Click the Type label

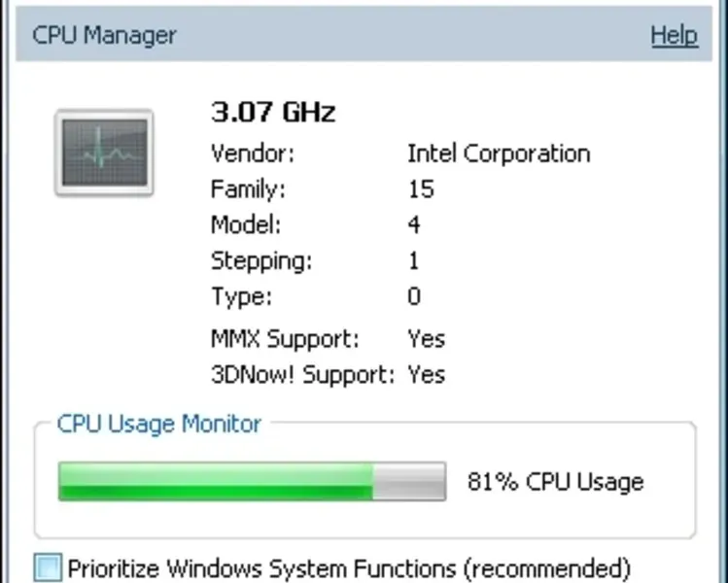[241, 297]
